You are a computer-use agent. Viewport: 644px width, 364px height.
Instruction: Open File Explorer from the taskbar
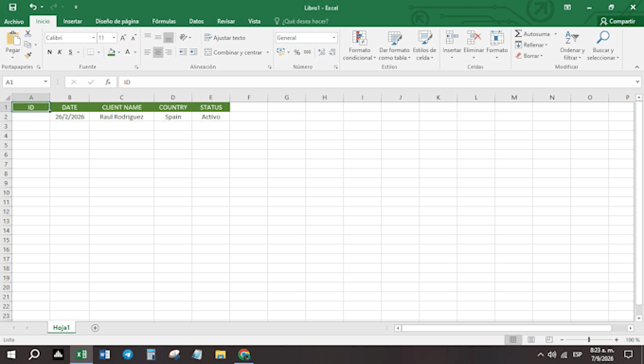coord(220,355)
